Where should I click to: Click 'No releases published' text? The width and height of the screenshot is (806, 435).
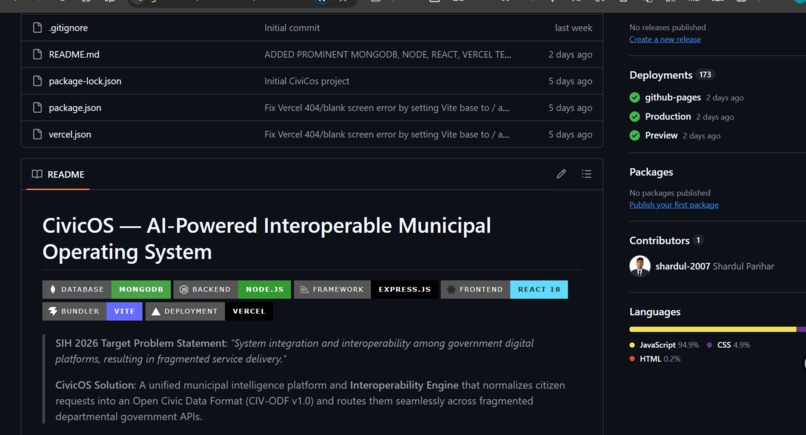667,27
